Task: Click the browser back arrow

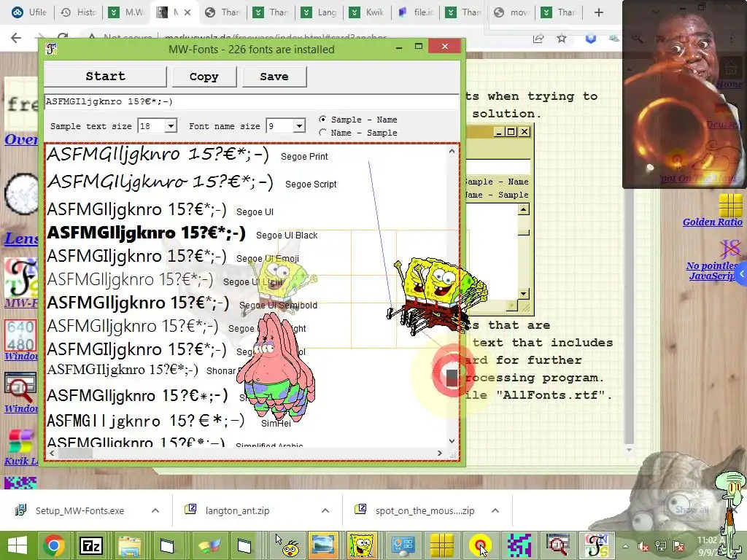Action: [x=16, y=38]
